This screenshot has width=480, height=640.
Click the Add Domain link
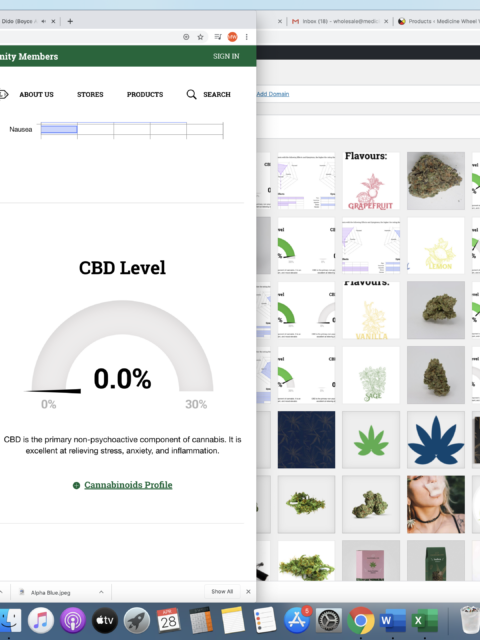coord(273,94)
